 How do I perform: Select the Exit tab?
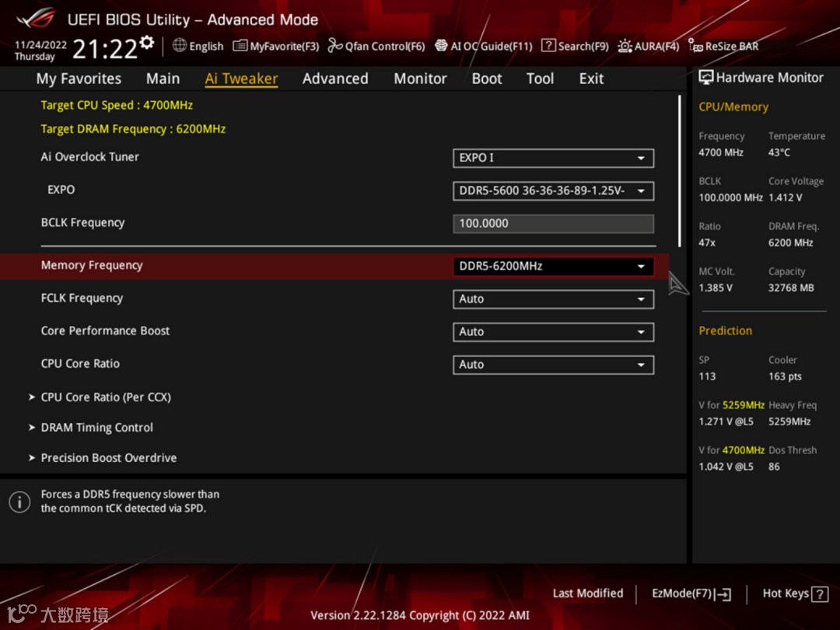click(591, 79)
